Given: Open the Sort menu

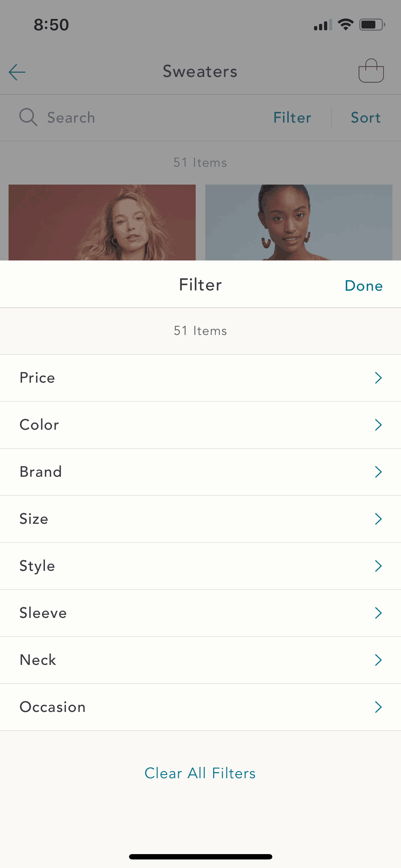Looking at the screenshot, I should click(365, 117).
